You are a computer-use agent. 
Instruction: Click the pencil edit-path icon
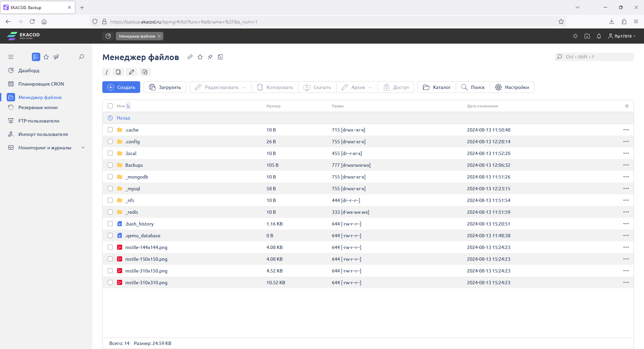(x=131, y=72)
